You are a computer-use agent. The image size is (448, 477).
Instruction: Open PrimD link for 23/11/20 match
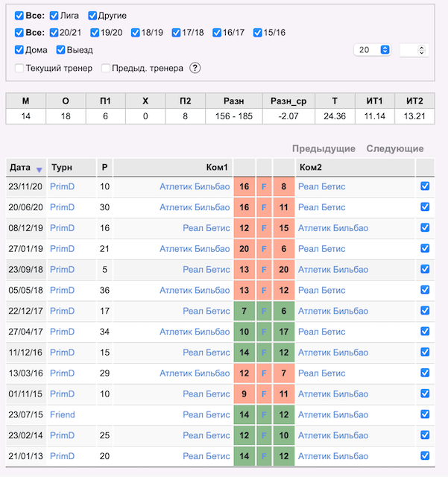click(x=62, y=186)
